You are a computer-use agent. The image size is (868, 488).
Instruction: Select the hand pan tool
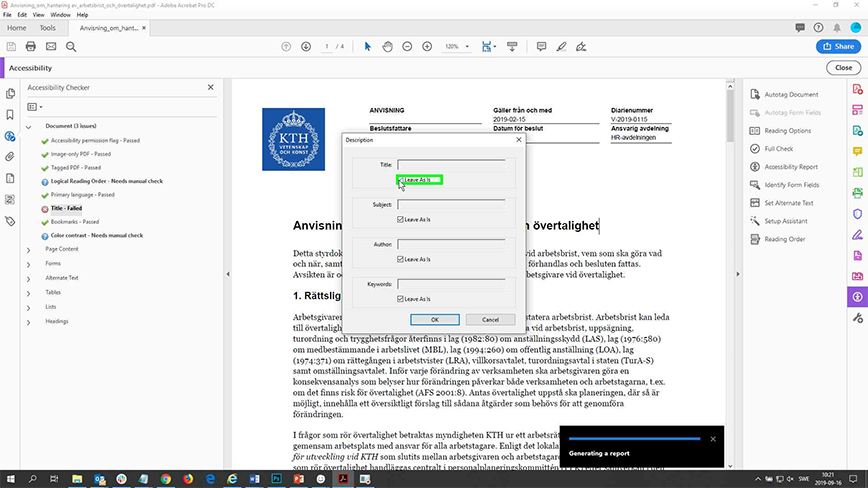(388, 46)
